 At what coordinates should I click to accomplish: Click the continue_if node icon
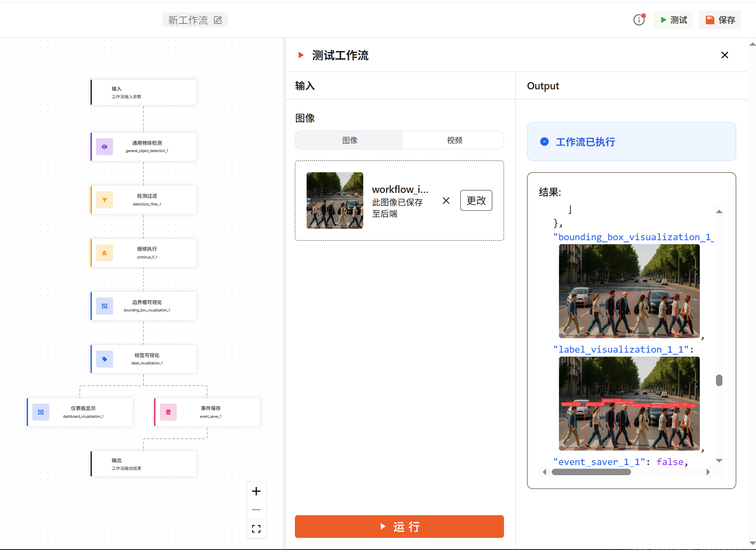click(104, 253)
